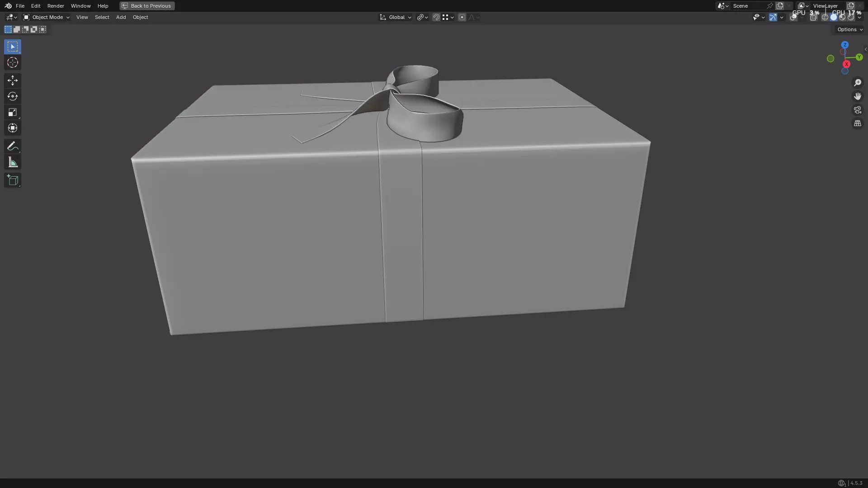Set selection mode to extend
868x488 pixels.
[x=17, y=29]
